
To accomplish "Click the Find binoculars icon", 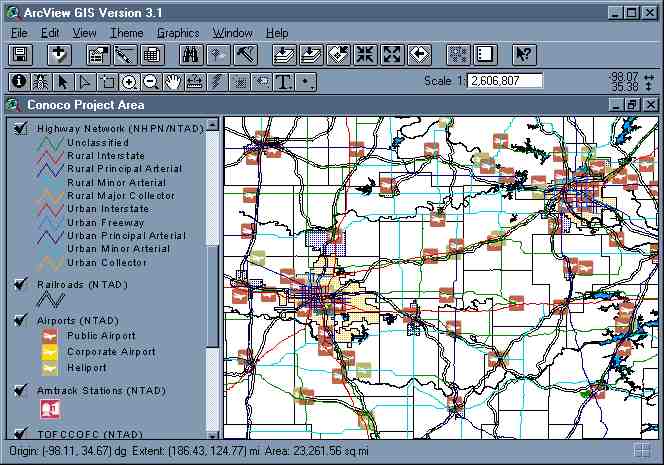I will pos(191,55).
